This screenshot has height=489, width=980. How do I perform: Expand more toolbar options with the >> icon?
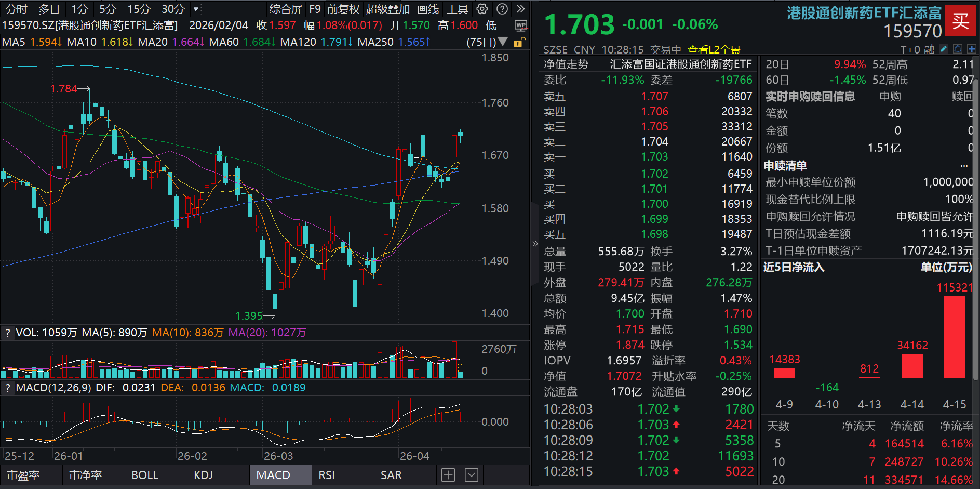coord(521,8)
